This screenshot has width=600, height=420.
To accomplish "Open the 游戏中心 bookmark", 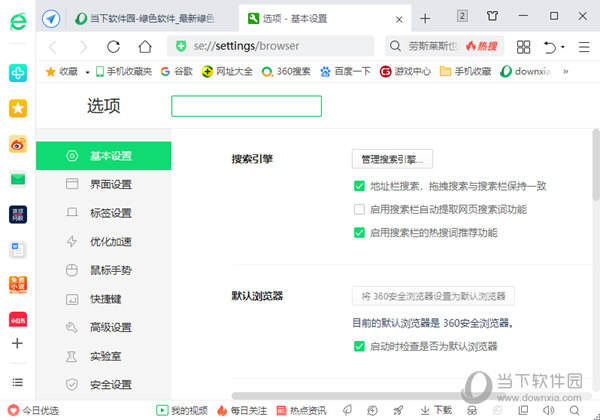I will coord(405,72).
